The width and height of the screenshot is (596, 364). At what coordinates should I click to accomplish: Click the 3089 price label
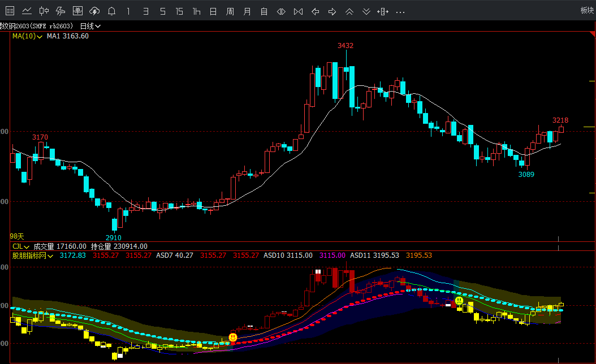526,175
